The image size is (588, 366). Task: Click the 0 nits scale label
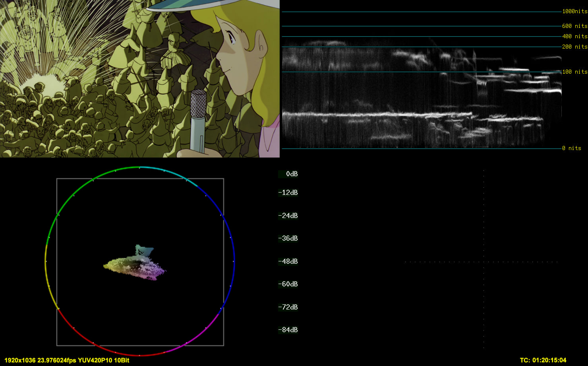[x=571, y=148]
